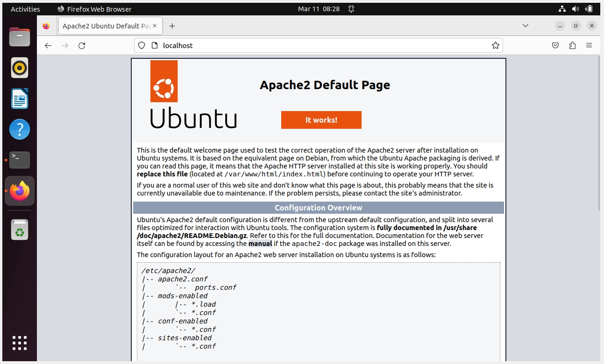
Task: Select the Apache2 Ubuntu Default Page tab
Action: 110,26
